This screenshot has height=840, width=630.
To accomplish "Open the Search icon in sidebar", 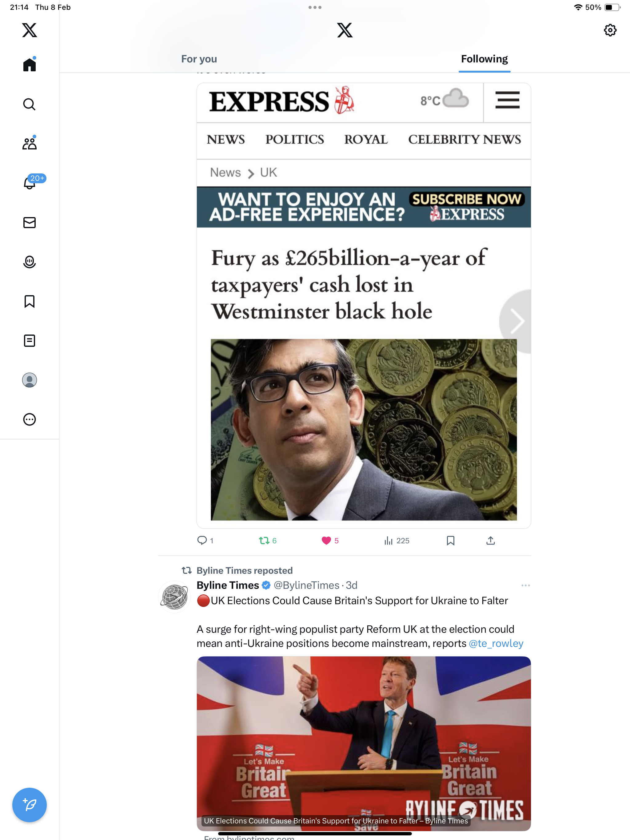I will [29, 104].
